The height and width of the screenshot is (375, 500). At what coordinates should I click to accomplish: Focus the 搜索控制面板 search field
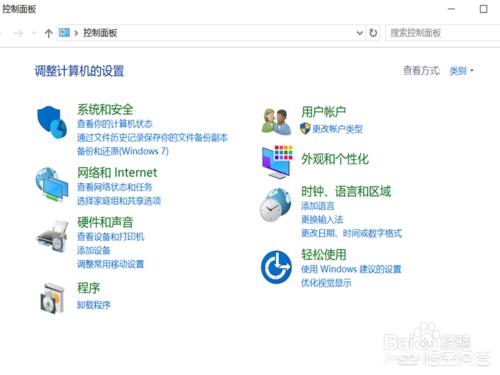443,33
